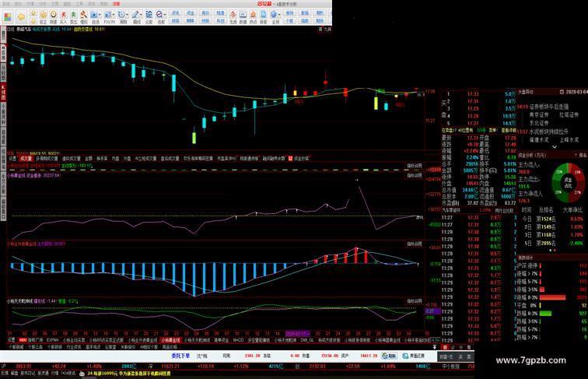Select the highlighted 成交量 indicator tab

click(x=26, y=159)
